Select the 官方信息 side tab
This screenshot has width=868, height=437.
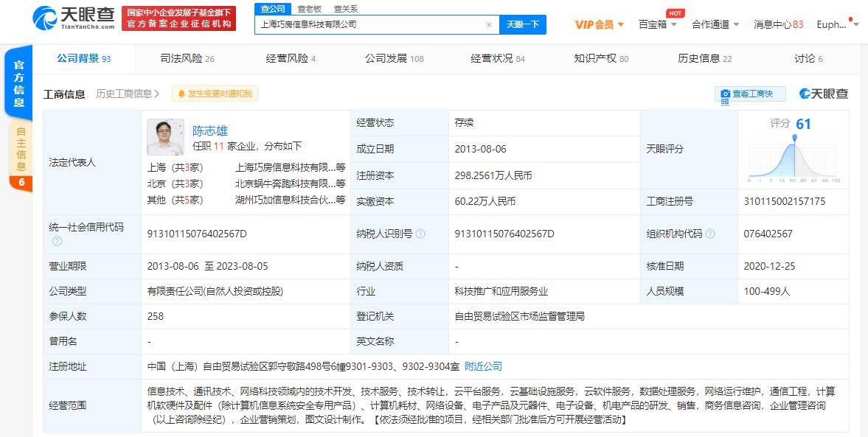click(x=19, y=83)
